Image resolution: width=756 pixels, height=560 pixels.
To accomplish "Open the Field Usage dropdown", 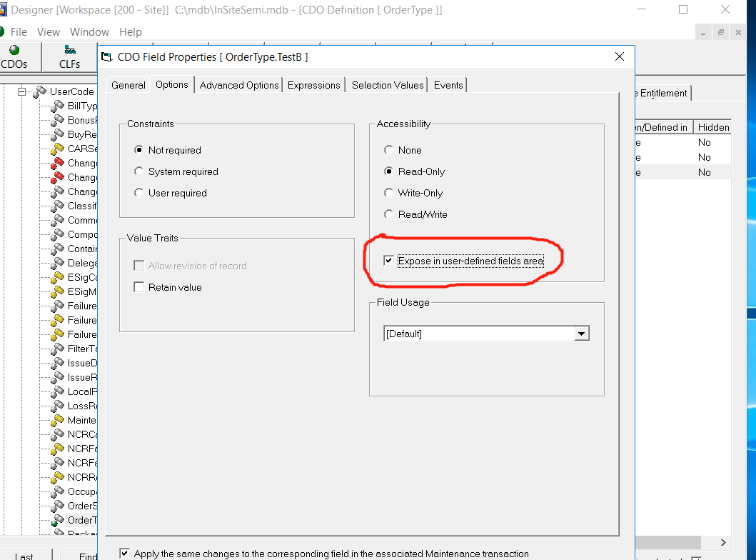I will click(582, 333).
